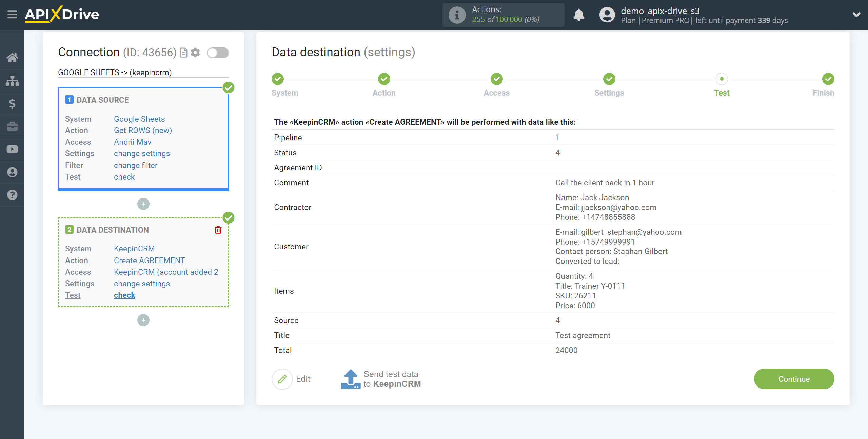Open the profile sidebar icon

[x=12, y=172]
